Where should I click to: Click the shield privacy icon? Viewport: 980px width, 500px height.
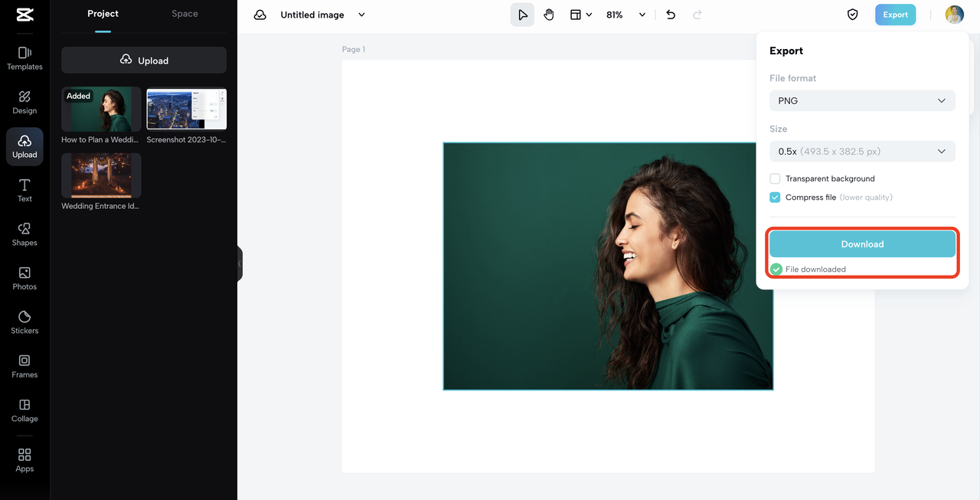tap(852, 15)
